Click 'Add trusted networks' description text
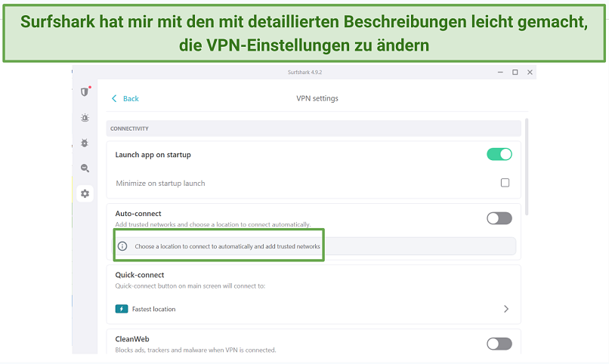Image resolution: width=609 pixels, height=364 pixels. pyautogui.click(x=213, y=224)
